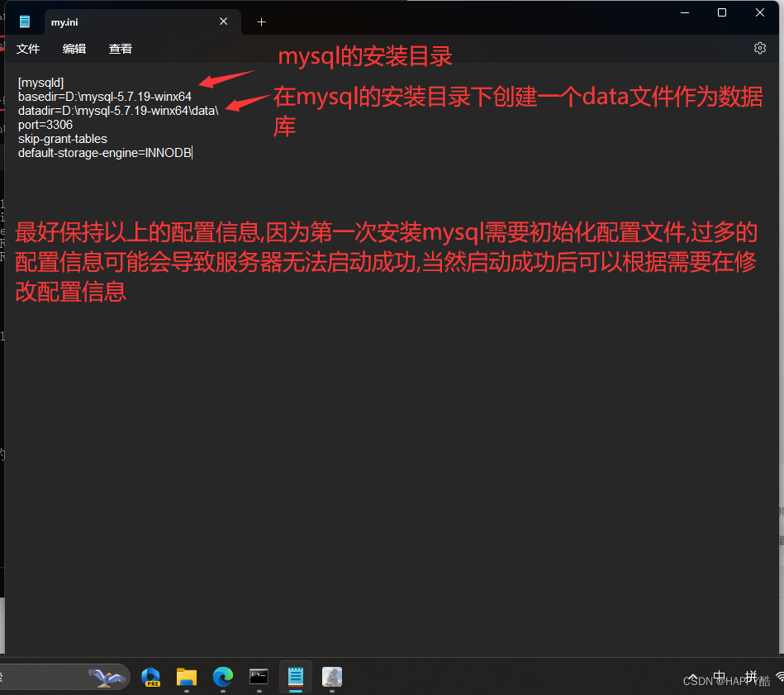Click the [mysqld] line

point(41,83)
